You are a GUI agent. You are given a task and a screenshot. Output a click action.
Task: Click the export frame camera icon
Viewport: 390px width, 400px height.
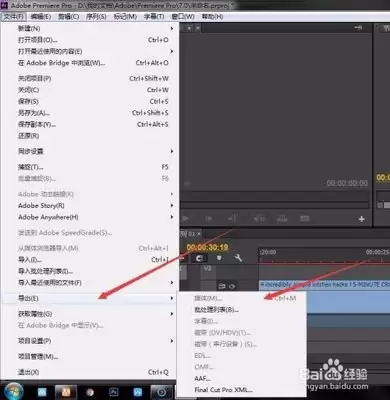point(304,219)
